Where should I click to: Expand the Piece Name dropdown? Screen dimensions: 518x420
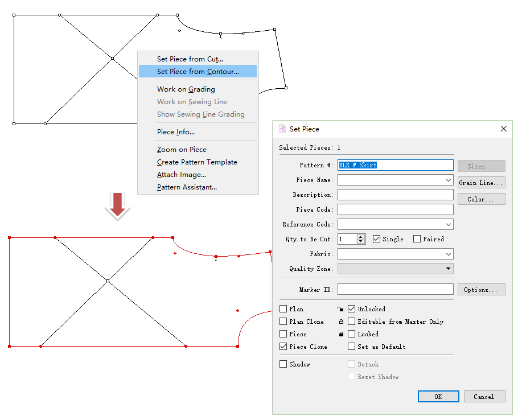click(x=449, y=180)
